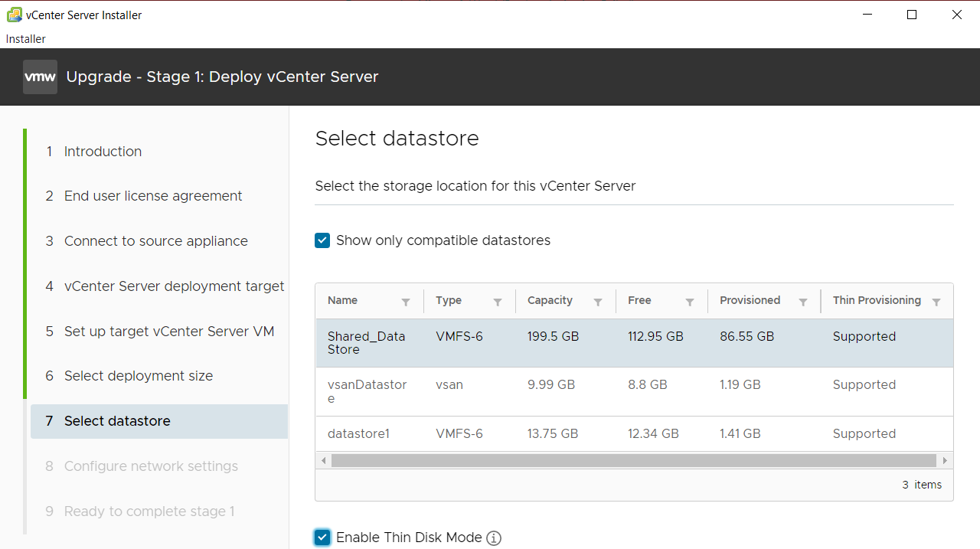Minimize the installer window

867,15
